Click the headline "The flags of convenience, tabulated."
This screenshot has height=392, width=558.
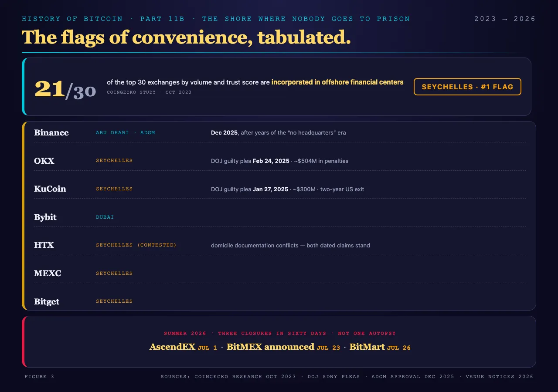tap(186, 37)
